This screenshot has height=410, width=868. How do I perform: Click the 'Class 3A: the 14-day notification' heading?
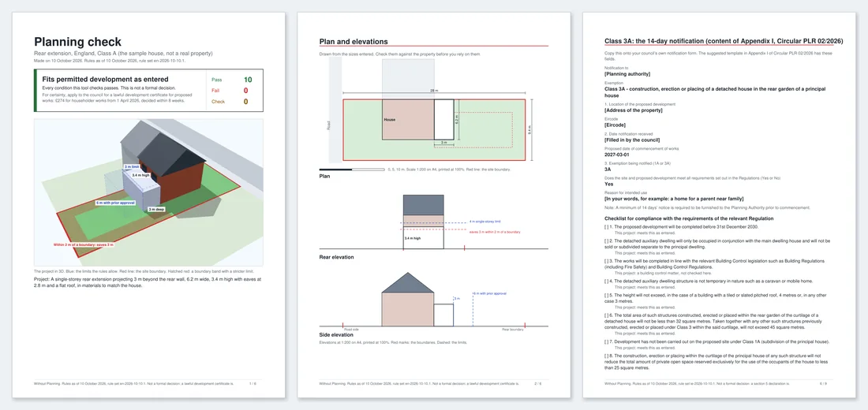pyautogui.click(x=724, y=42)
